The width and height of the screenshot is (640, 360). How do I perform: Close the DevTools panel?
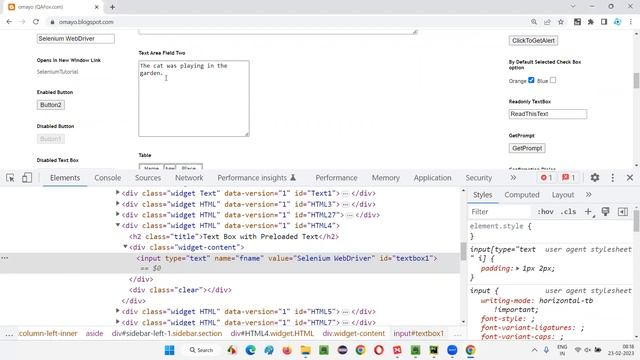[630, 178]
